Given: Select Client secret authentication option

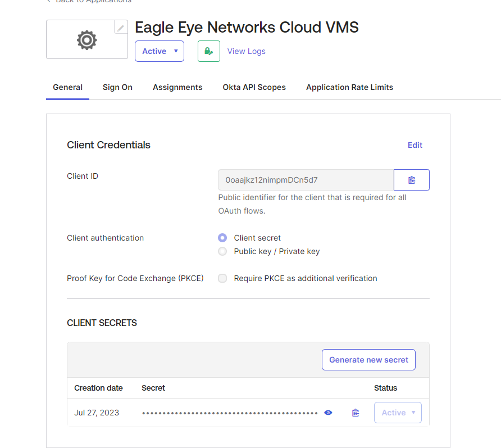Looking at the screenshot, I should 222,238.
